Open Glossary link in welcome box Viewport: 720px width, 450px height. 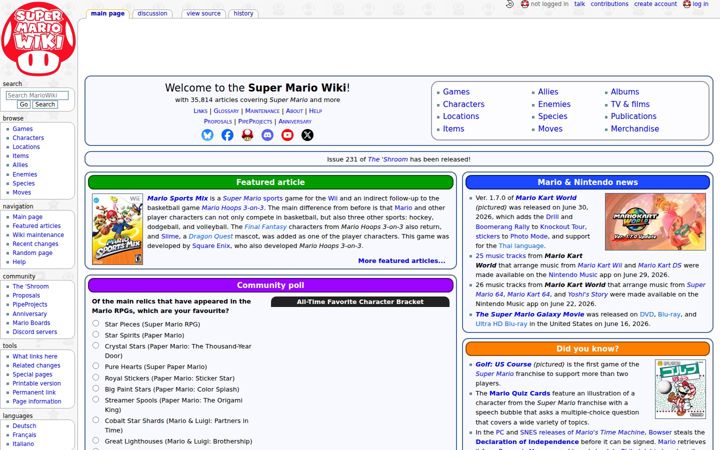pos(226,111)
